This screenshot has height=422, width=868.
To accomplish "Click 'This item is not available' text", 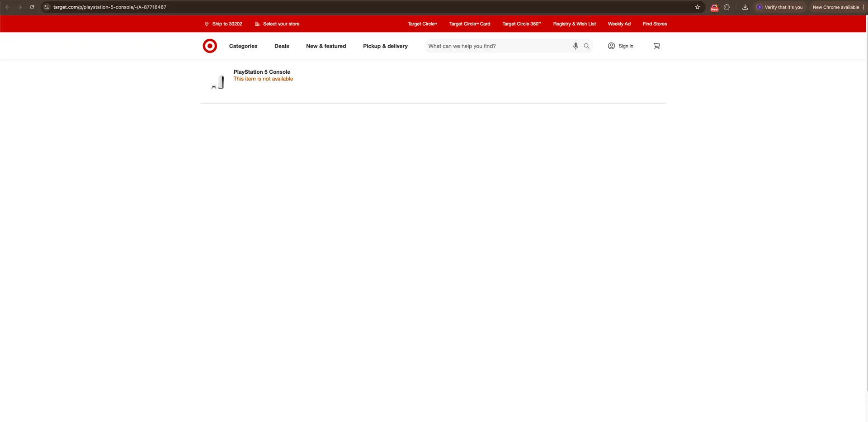I will pos(263,79).
